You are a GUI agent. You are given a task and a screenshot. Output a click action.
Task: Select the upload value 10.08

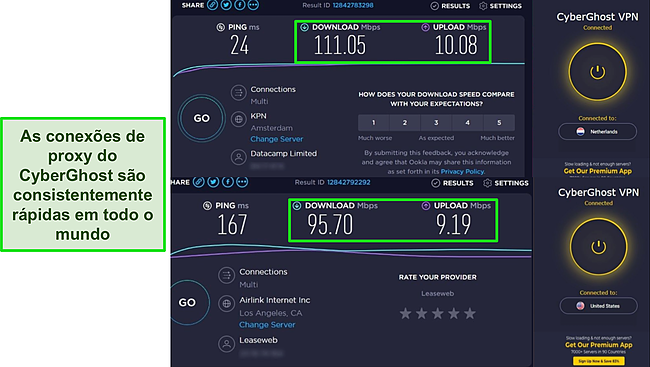click(456, 45)
